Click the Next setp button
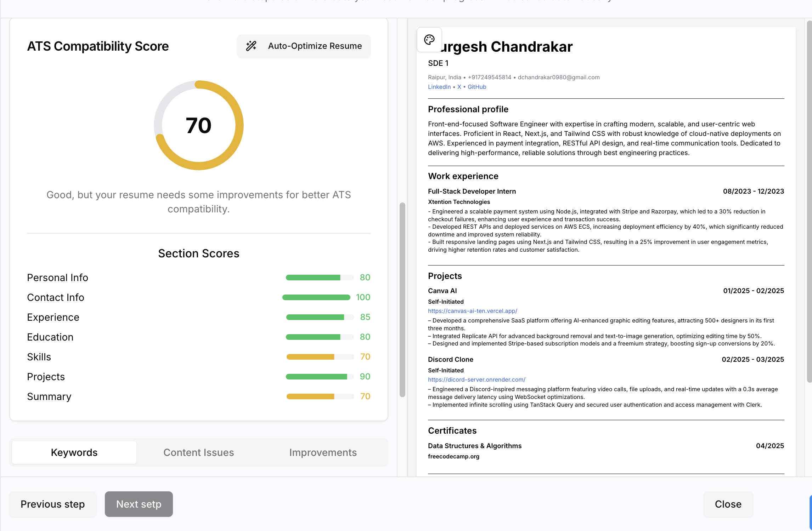This screenshot has width=812, height=531. (139, 504)
